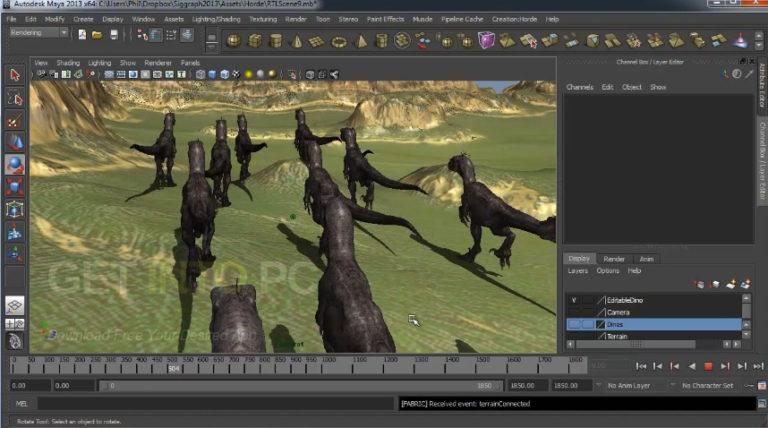Choose the Rotate tool in toolbox
Screen dimensions: 768x428
point(14,164)
